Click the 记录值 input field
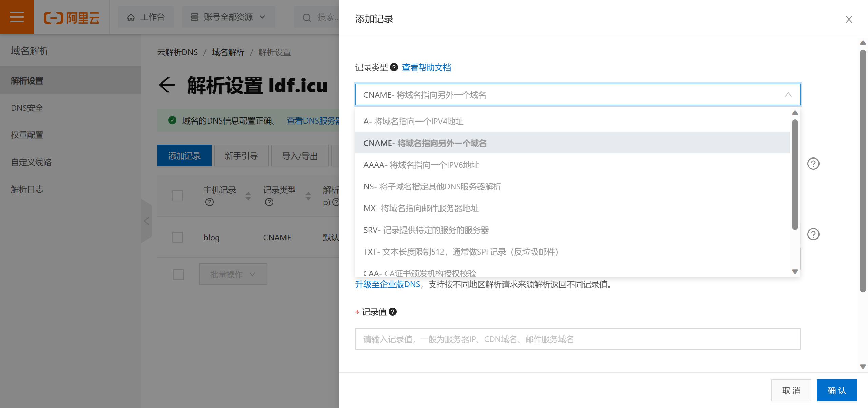868x408 pixels. [x=578, y=339]
